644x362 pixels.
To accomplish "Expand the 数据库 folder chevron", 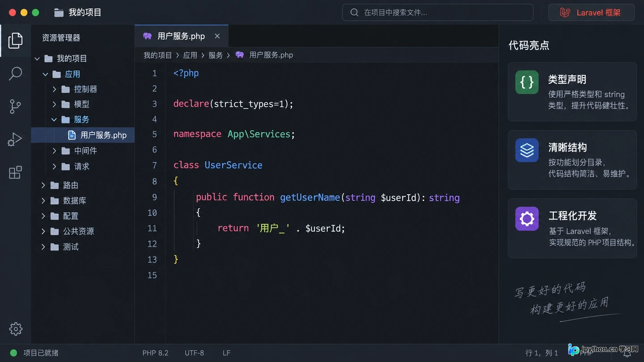I will [x=43, y=201].
